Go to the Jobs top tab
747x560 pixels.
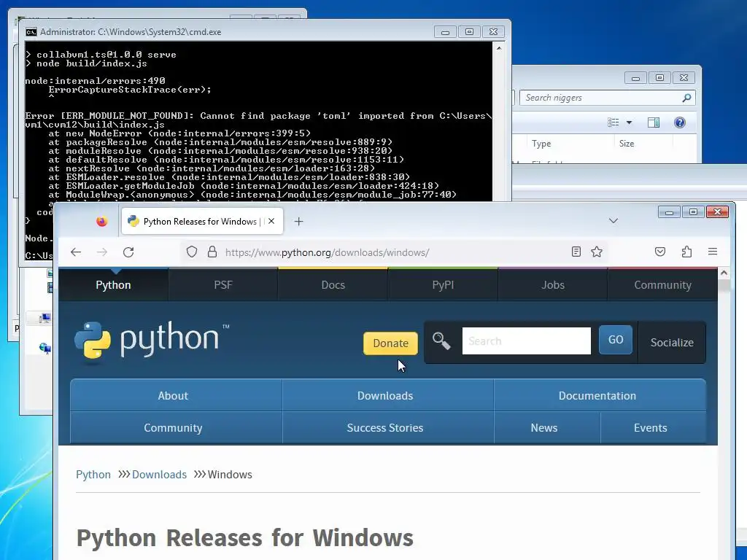coord(553,285)
